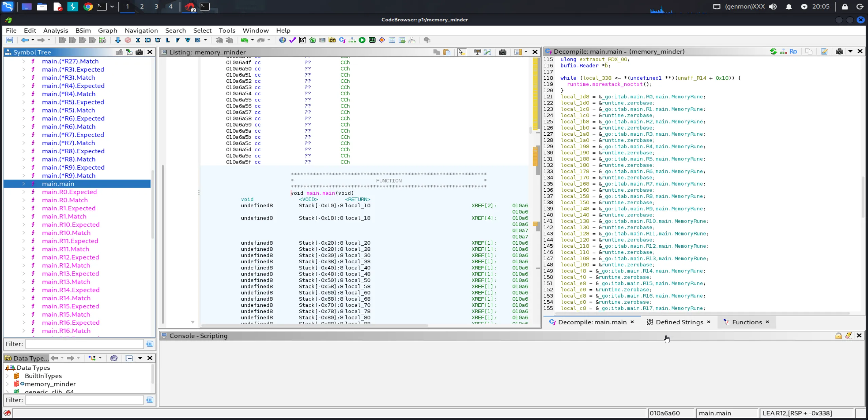Screen dimensions: 868x420
Task: Click the green Run script play icon
Action: 362,40
